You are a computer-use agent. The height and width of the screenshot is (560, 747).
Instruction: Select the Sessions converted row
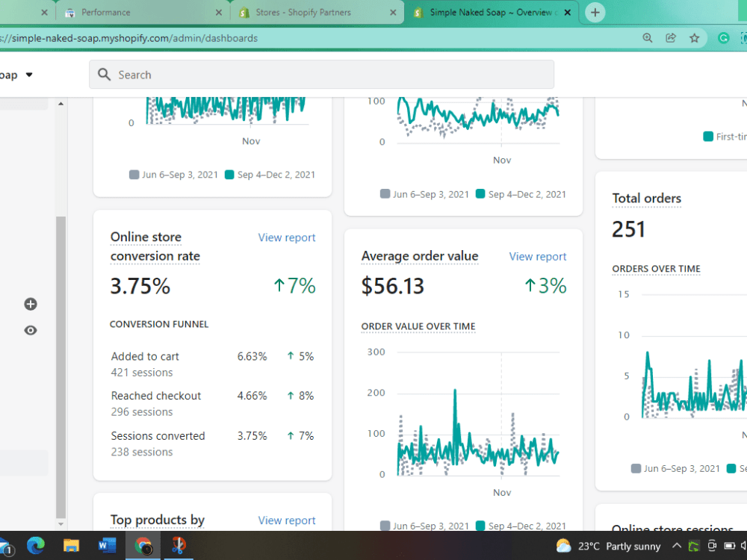point(212,444)
